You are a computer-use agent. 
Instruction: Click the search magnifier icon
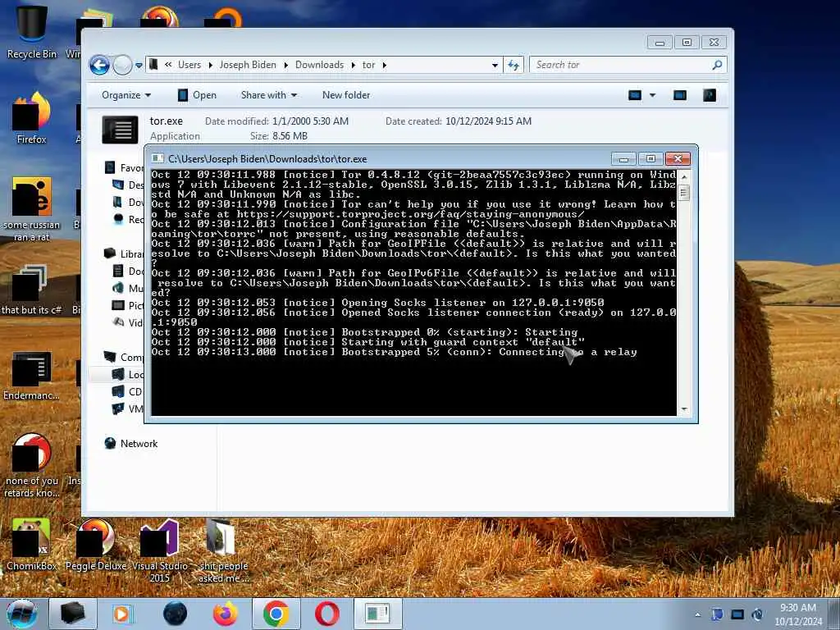[x=717, y=65]
